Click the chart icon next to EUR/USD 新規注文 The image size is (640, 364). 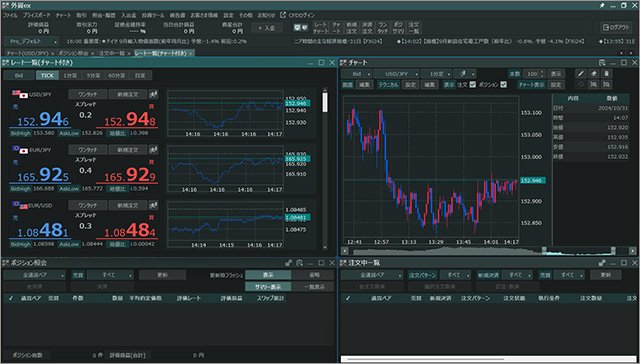(x=153, y=205)
